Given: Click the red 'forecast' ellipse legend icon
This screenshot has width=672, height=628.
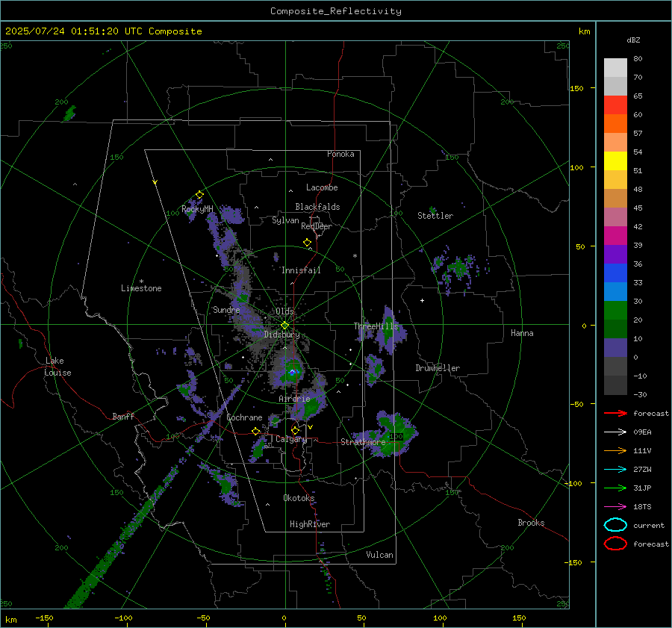Looking at the screenshot, I should [615, 544].
